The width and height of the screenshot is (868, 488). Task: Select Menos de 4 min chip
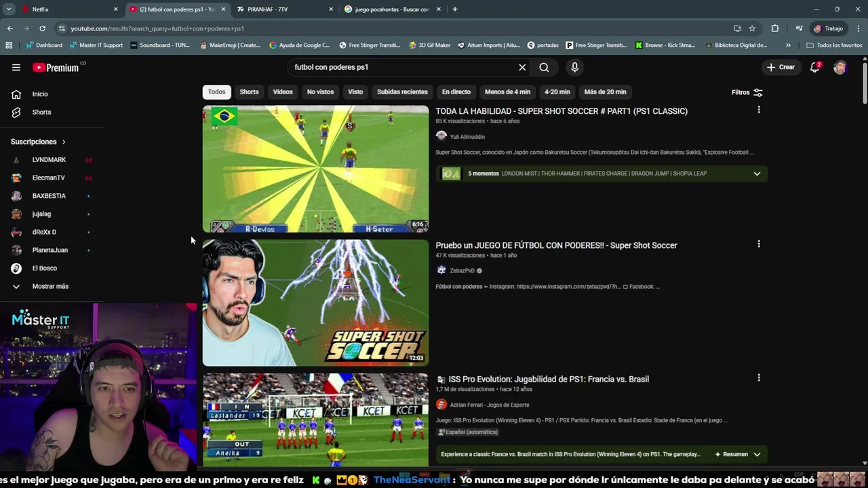click(x=507, y=91)
